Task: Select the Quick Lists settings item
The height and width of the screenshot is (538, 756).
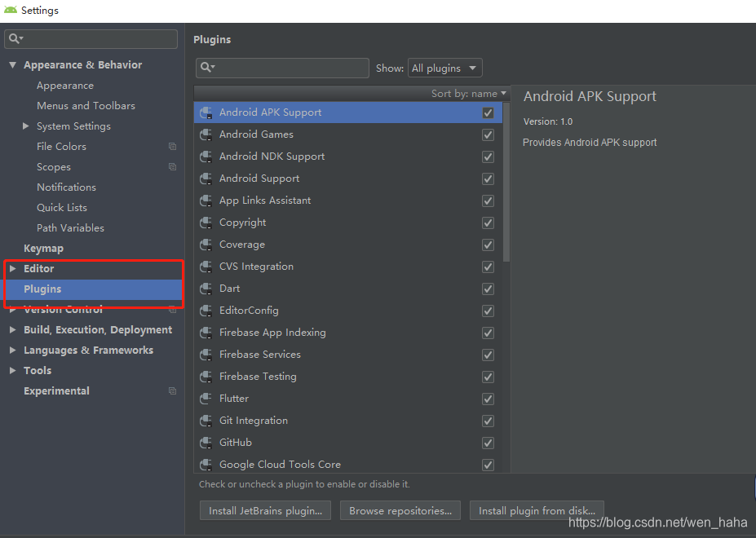Action: tap(62, 207)
